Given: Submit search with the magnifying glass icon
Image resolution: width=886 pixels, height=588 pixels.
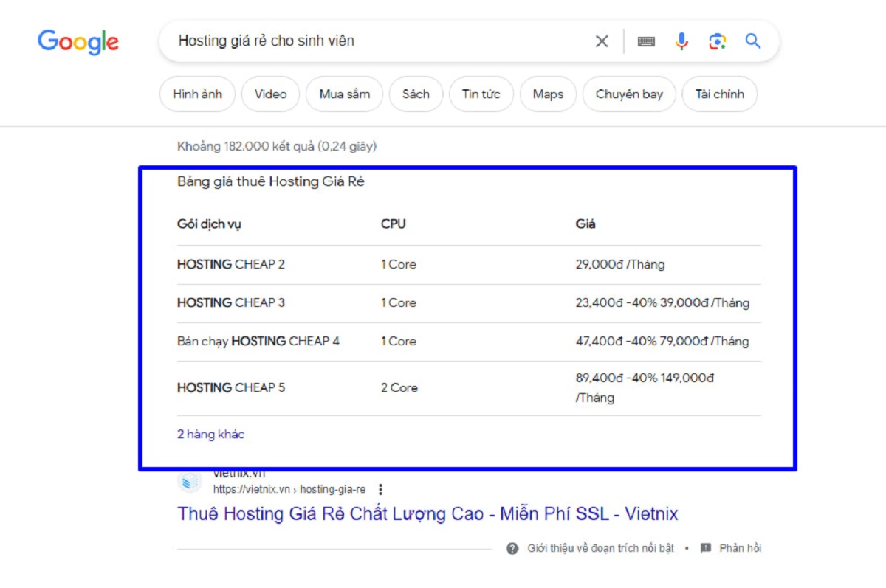Looking at the screenshot, I should 752,41.
